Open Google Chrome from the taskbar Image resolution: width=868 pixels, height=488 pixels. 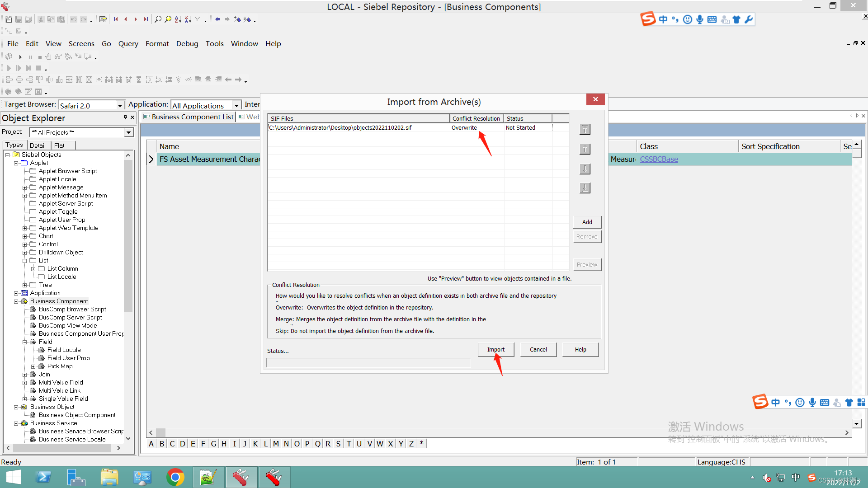click(x=175, y=477)
